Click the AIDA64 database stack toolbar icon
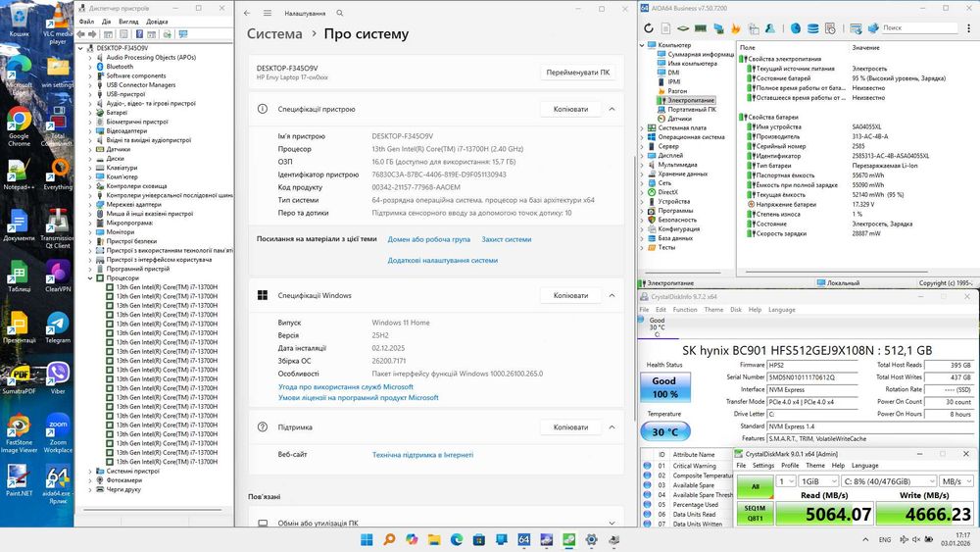 (812, 28)
